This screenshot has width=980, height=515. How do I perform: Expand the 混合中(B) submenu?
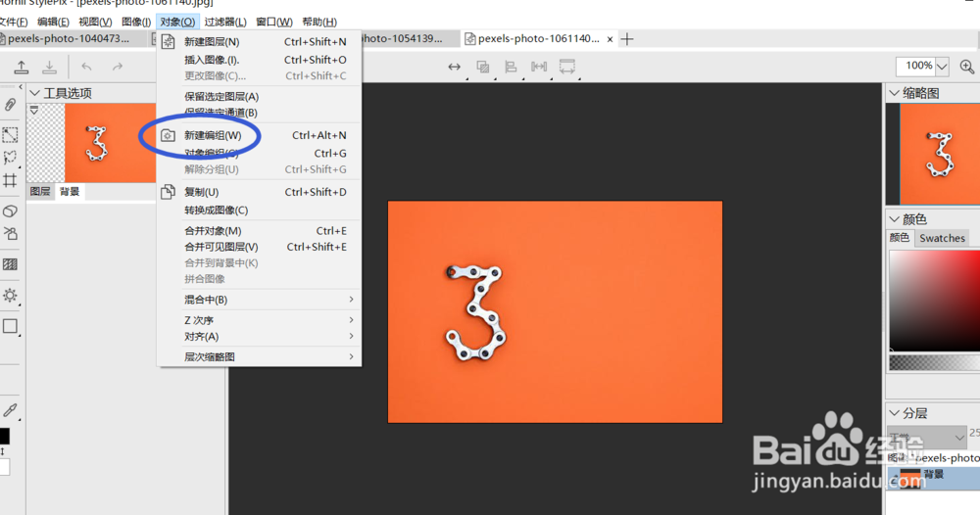(259, 300)
